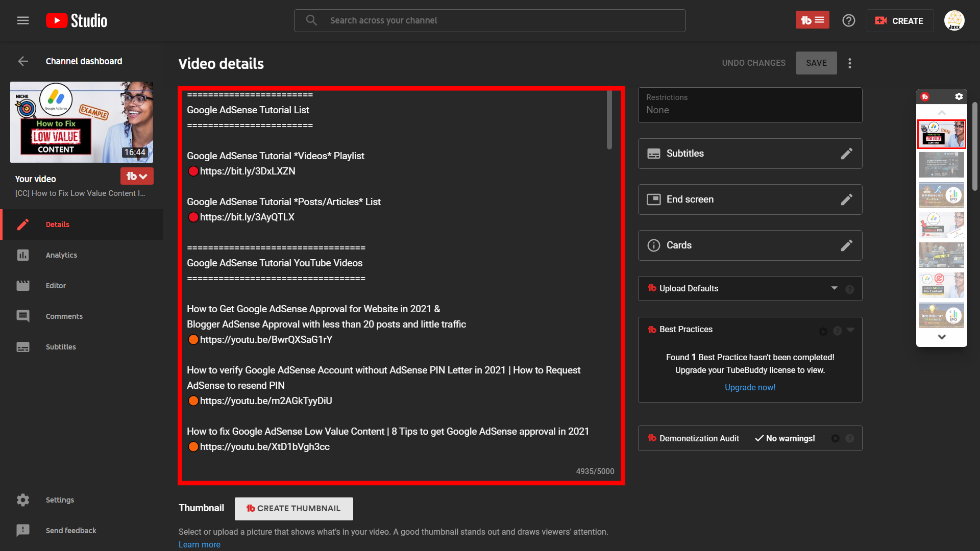The image size is (980, 551).
Task: Click the account avatar icon
Action: coord(954,20)
